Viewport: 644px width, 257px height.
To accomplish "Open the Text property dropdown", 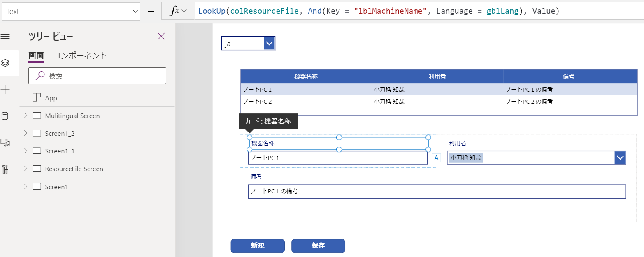I will tap(71, 12).
